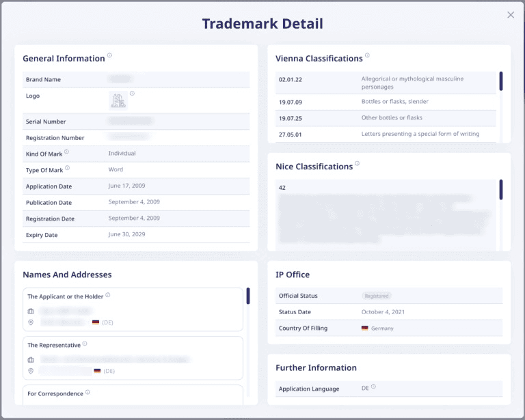Screen dimensions: 525x420
Task: Close the Trademark Detail dialog
Action: click(x=510, y=15)
